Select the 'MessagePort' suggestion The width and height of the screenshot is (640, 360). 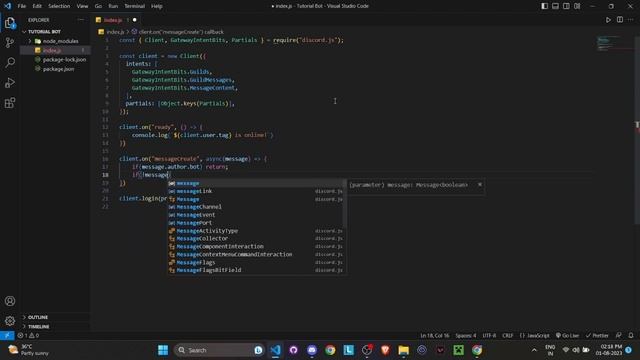point(257,223)
